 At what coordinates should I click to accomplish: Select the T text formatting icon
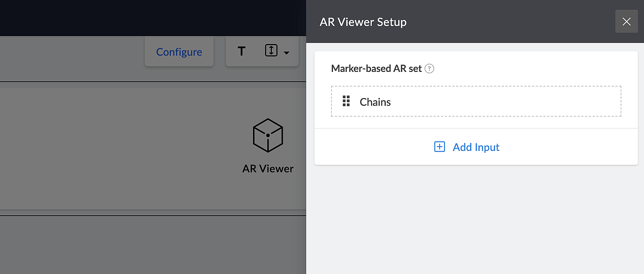tap(242, 51)
